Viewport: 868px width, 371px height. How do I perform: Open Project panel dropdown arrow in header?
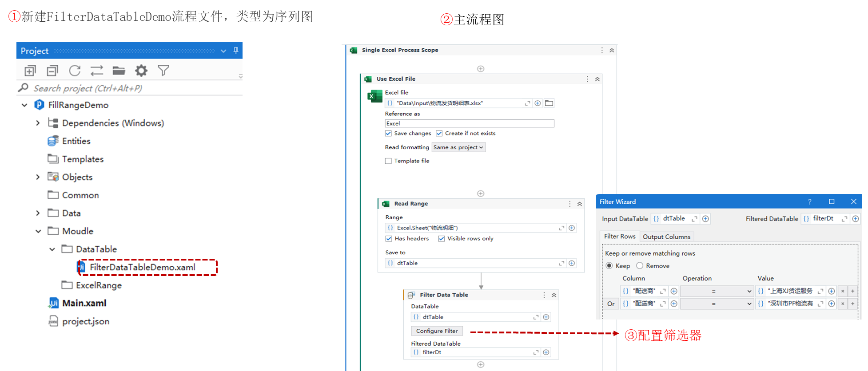point(223,51)
